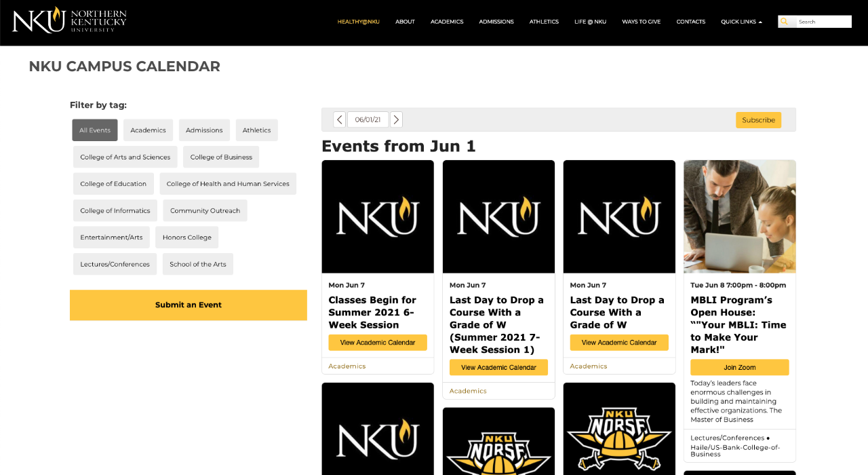868x475 pixels.
Task: Toggle the All Events filter
Action: click(94, 130)
